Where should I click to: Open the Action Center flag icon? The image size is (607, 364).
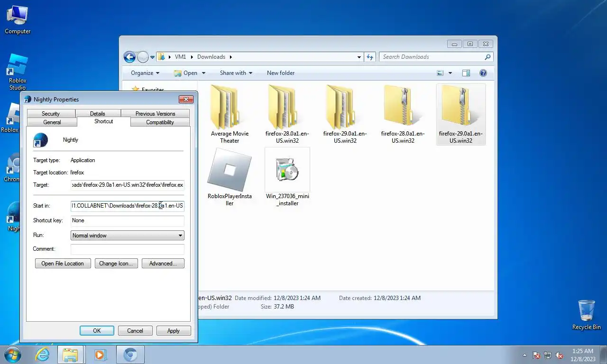[537, 355]
